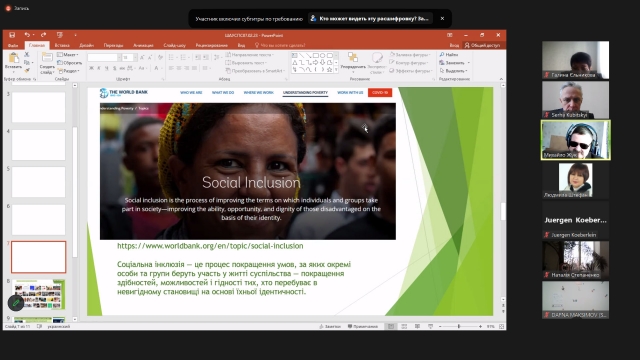
Task: Expand the Раздел section dropdown
Action: coord(68,71)
